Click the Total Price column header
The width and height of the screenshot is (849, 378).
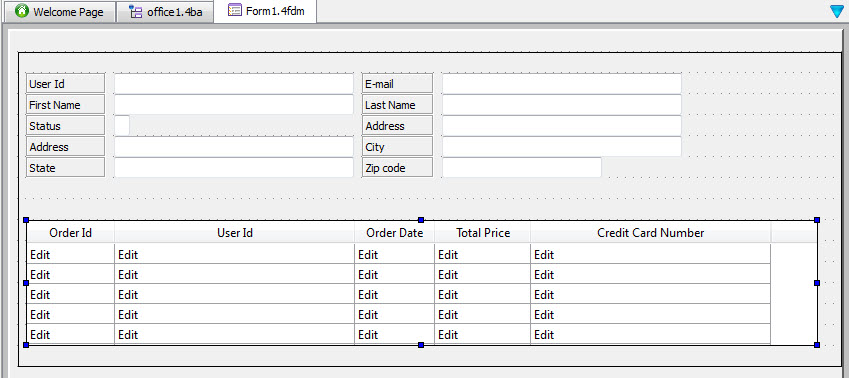(483, 233)
